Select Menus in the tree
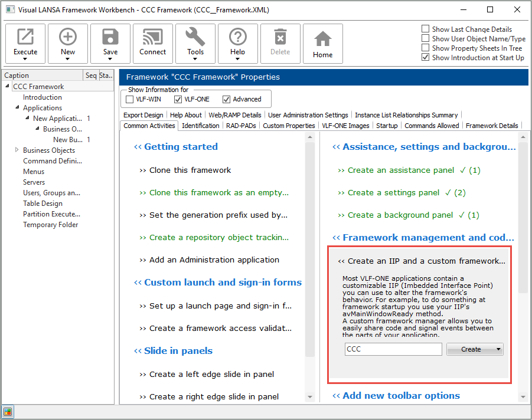The image size is (532, 420). coord(34,172)
